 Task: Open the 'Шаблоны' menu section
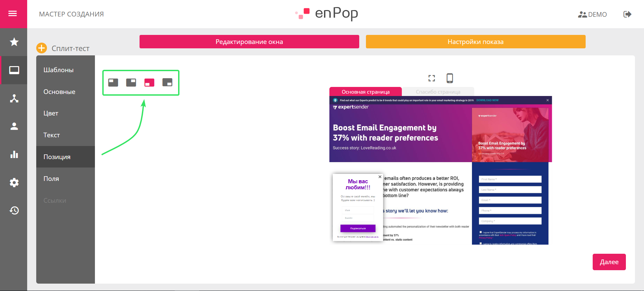(x=65, y=70)
